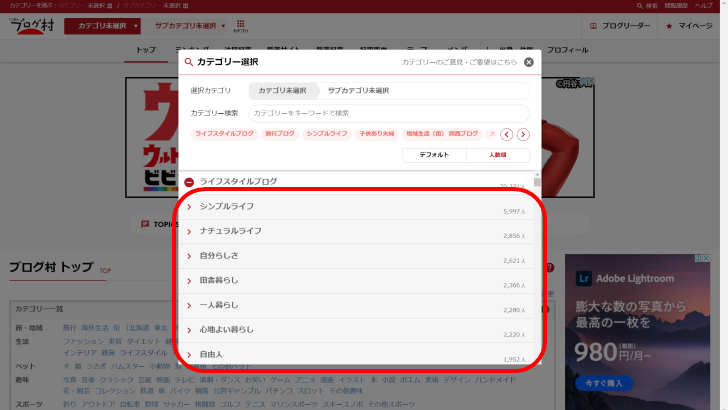Expand the 一人暮らし subcategory row
728x410 pixels.
pos(356,306)
